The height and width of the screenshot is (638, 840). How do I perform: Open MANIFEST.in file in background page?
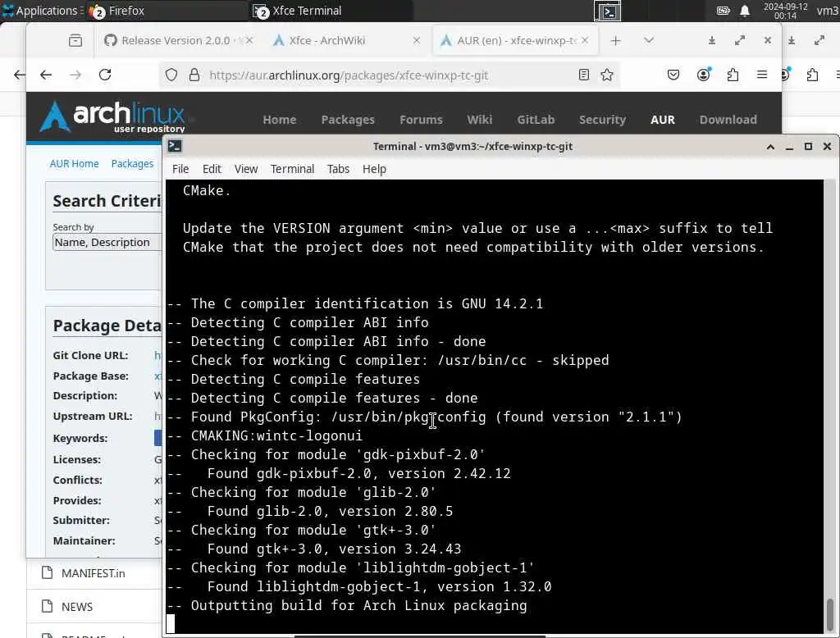pyautogui.click(x=94, y=574)
